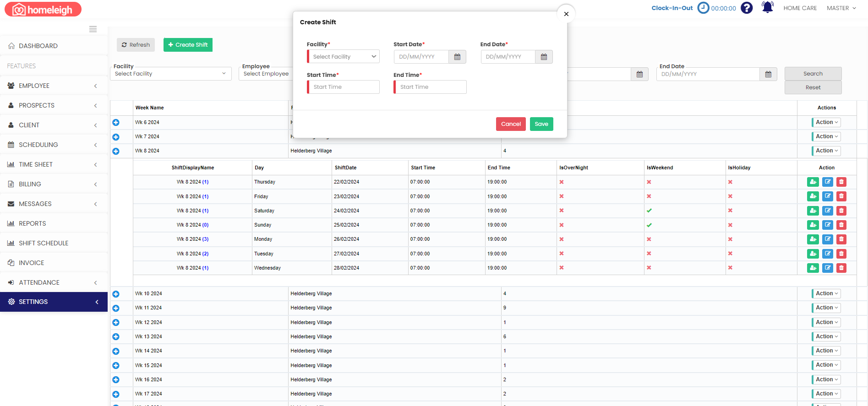
Task: Expand the Wk 6 2024 row
Action: coord(116,123)
